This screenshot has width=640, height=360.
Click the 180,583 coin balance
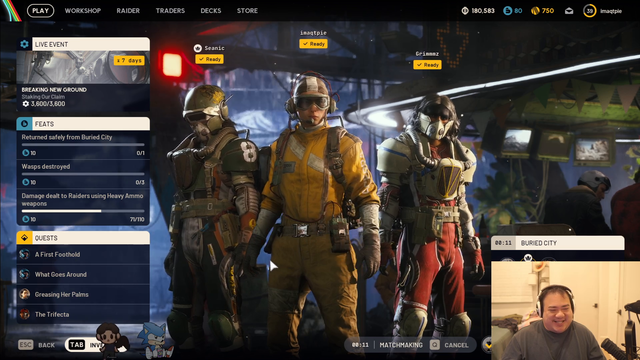(x=483, y=11)
